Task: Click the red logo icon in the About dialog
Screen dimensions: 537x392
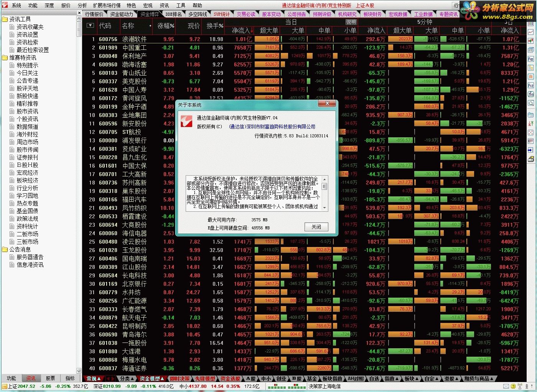Action: (x=186, y=121)
